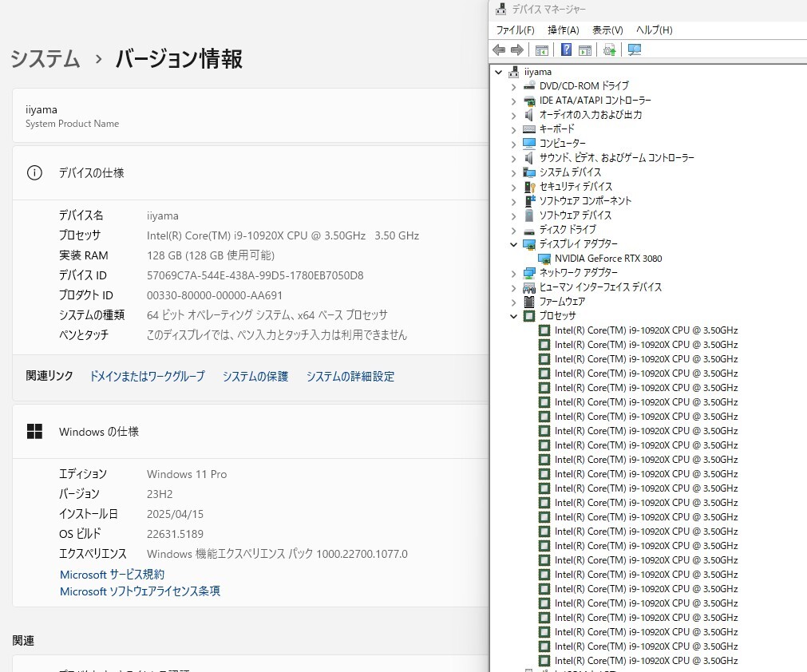
Task: Collapse the Windows の仕様 section header
Action: coord(250,431)
